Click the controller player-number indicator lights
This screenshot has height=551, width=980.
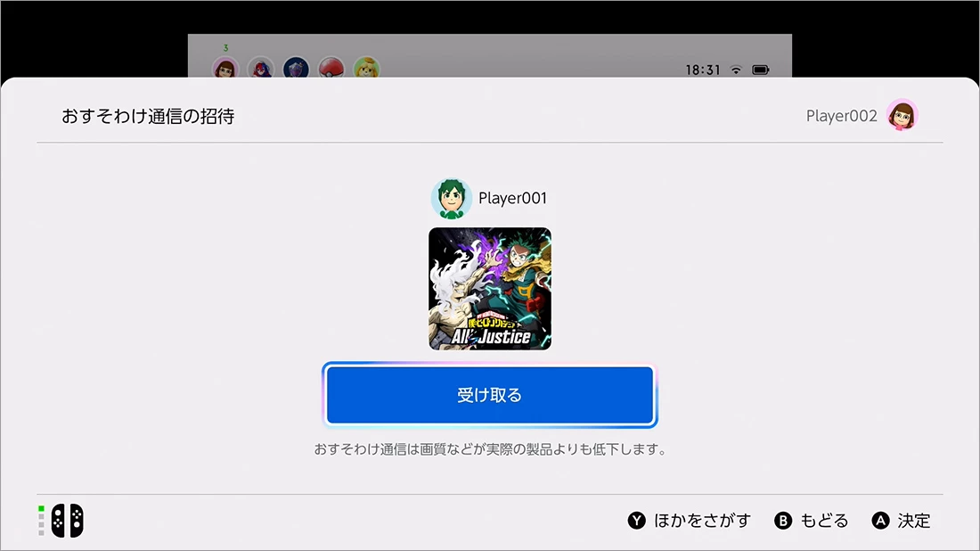point(41,521)
